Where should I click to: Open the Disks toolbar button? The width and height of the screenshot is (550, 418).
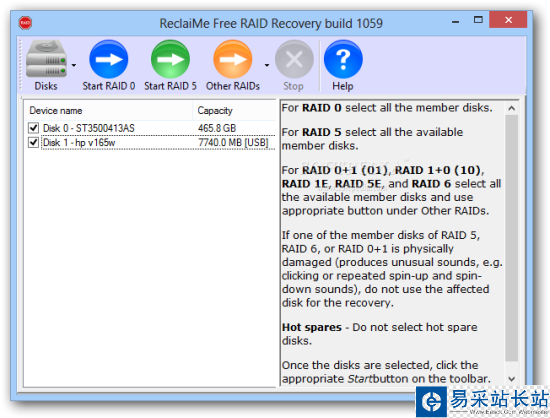(46, 66)
